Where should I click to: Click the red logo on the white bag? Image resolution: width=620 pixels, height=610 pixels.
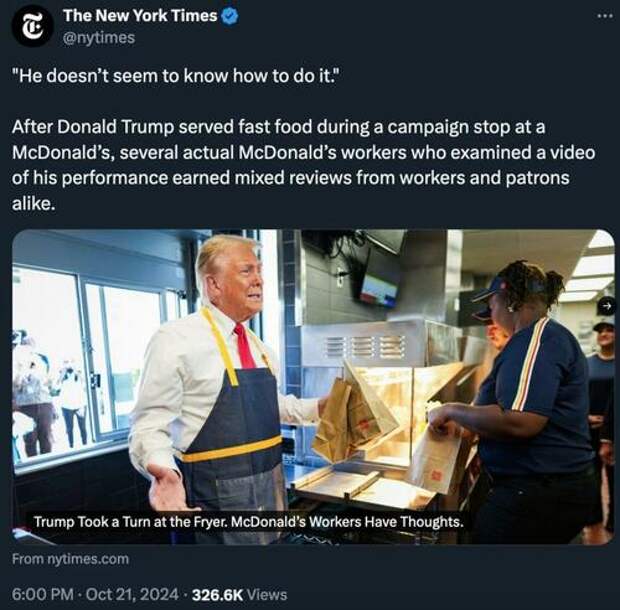pyautogui.click(x=437, y=476)
